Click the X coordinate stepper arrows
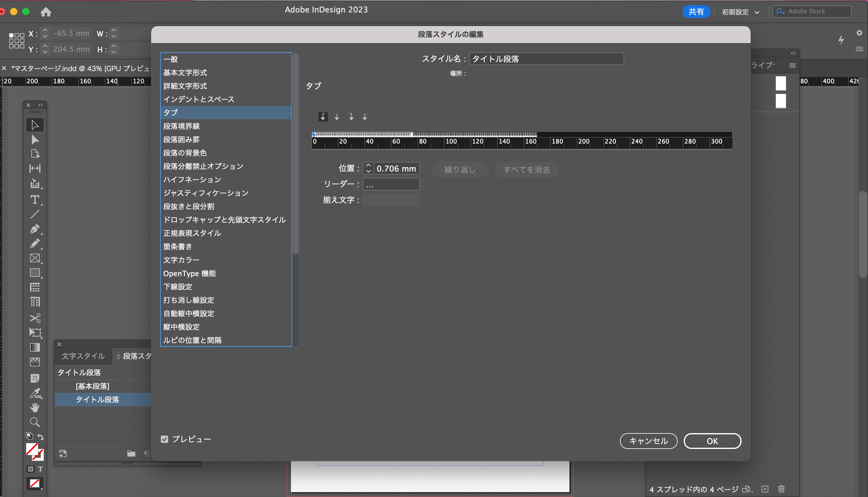The width and height of the screenshot is (868, 497). click(45, 33)
